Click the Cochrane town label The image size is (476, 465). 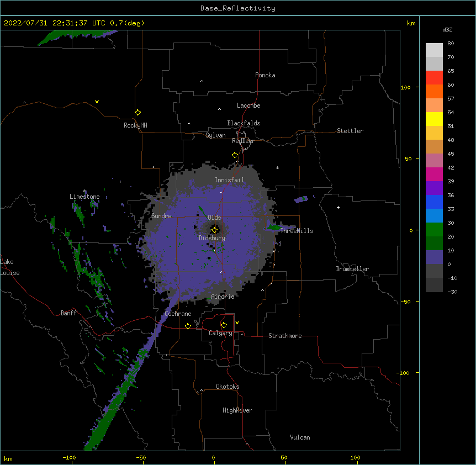point(178,314)
